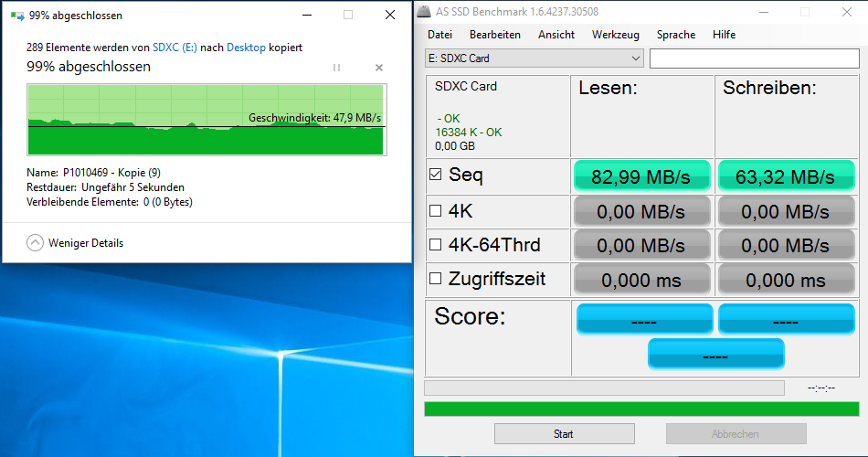868x457 pixels.
Task: Click the AS SSD Benchmark drive icon
Action: tap(423, 12)
